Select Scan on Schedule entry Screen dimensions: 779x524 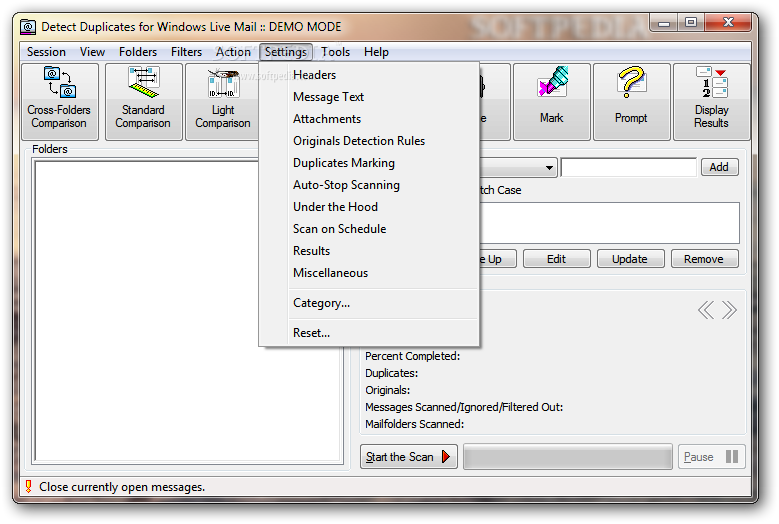pos(369,229)
